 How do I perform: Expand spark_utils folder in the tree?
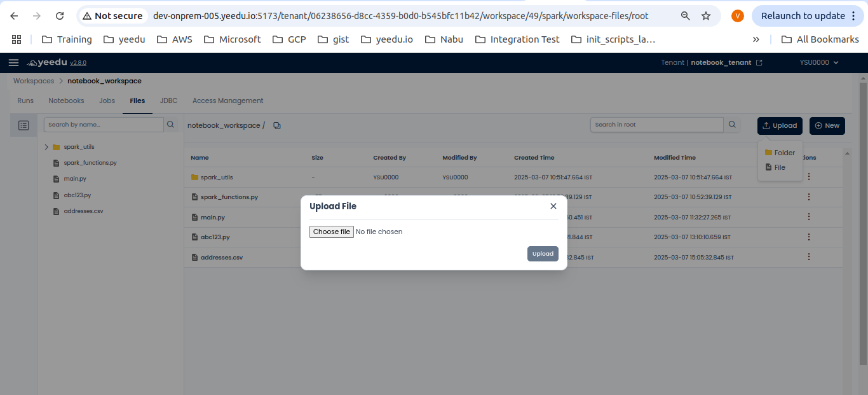(x=46, y=147)
